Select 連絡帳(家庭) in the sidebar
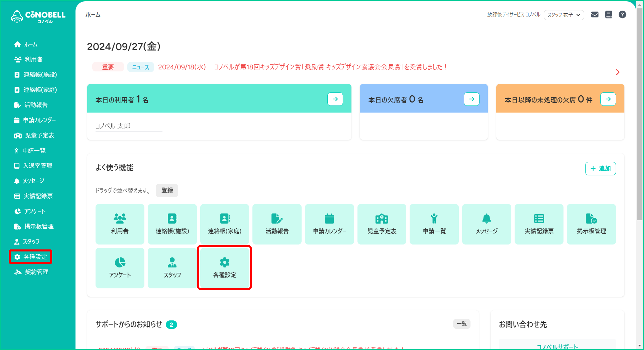This screenshot has height=350, width=644. (x=36, y=90)
